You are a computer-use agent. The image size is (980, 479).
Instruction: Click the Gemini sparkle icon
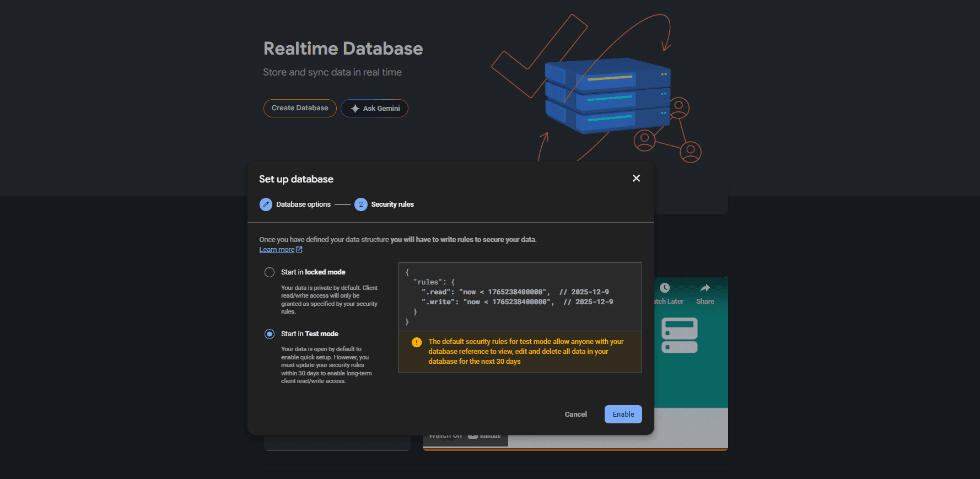coord(355,109)
